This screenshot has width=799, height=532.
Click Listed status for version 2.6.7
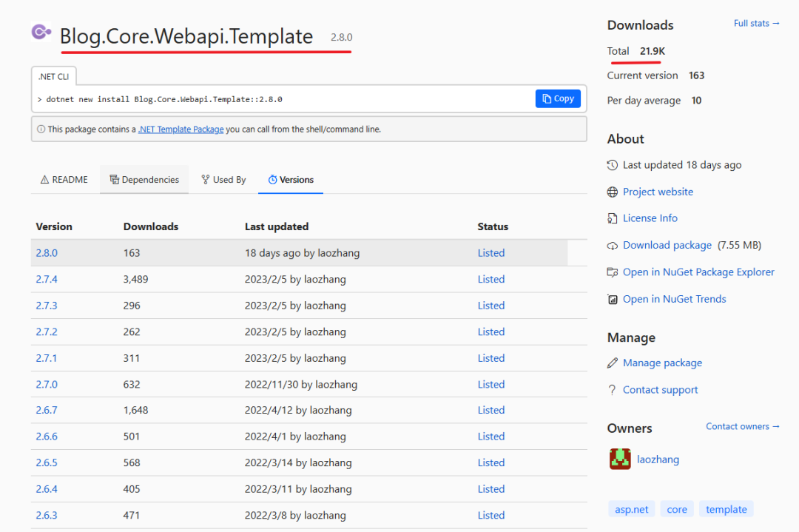(491, 410)
